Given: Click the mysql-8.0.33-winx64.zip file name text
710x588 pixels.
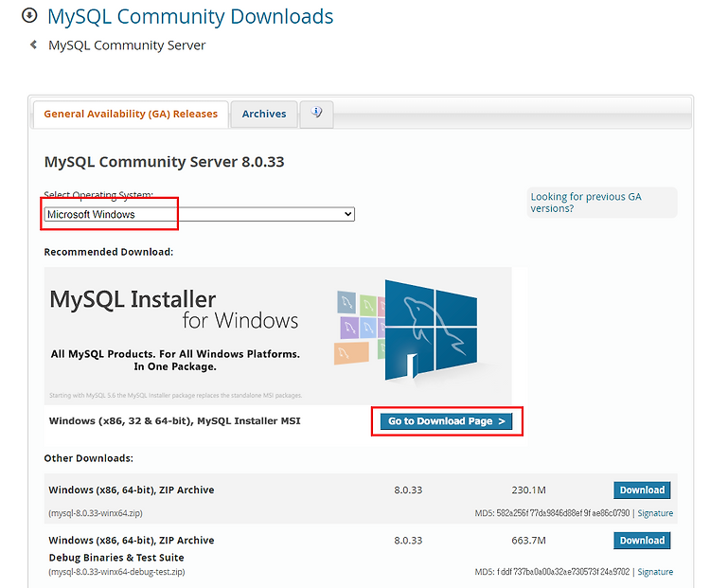Looking at the screenshot, I should (96, 513).
